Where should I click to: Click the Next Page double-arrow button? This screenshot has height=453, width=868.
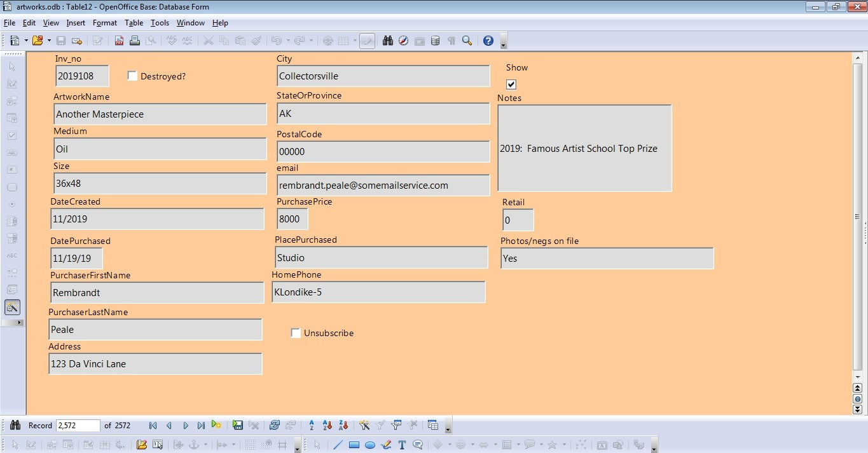pyautogui.click(x=857, y=410)
